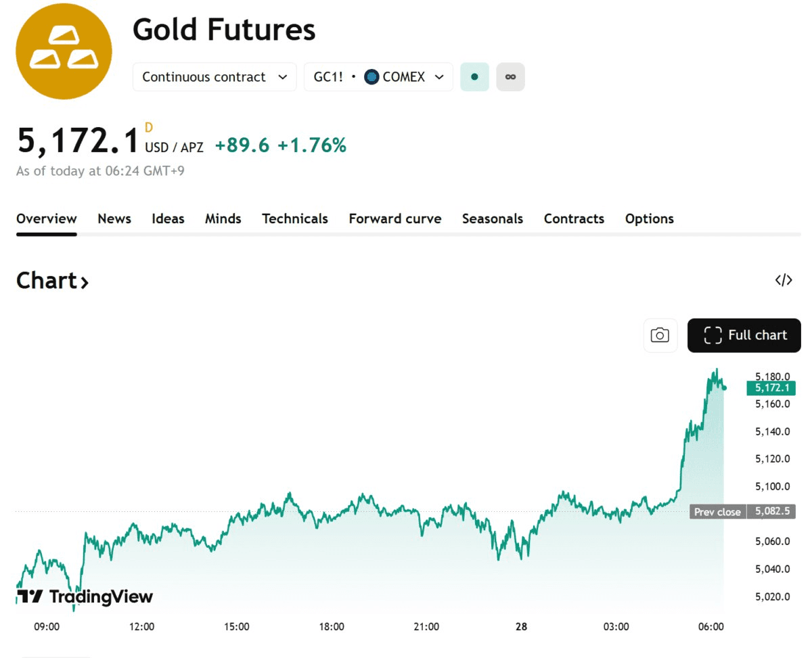Click the TradingView logo on chart
Image resolution: width=812 pixels, height=658 pixels.
tap(85, 596)
